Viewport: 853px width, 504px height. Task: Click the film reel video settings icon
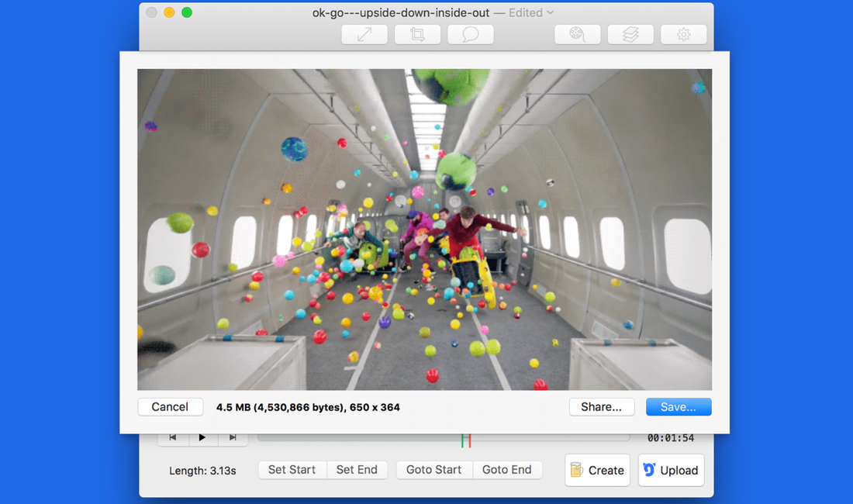(x=577, y=34)
